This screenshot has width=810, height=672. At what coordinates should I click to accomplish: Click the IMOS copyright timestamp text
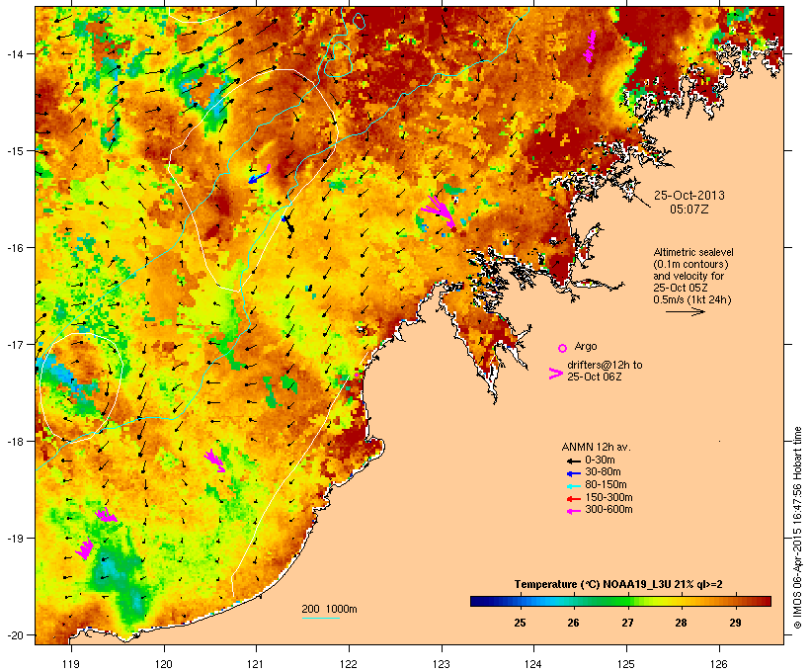pos(797,528)
